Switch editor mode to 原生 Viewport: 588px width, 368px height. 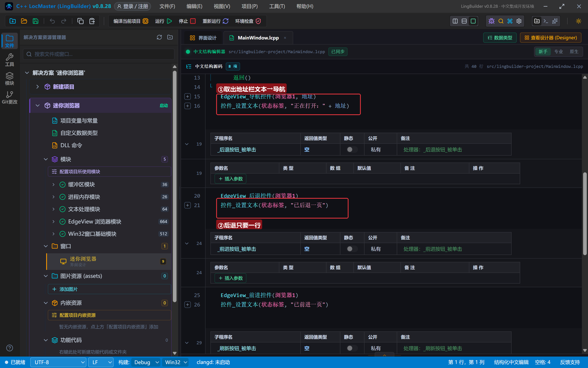(574, 52)
